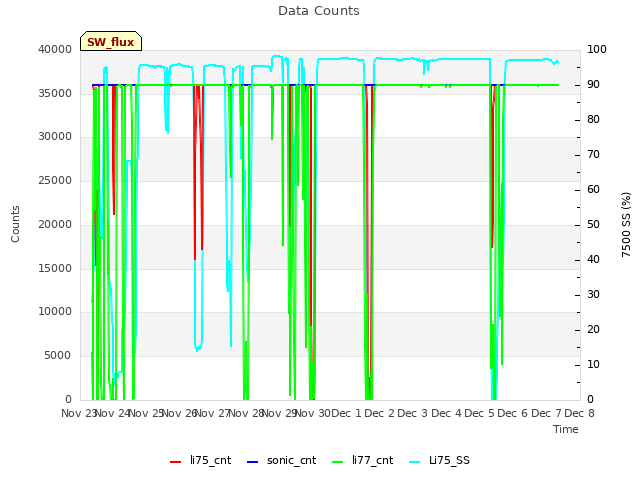Click the Dec 8 date tick
This screenshot has width=640, height=480.
579,413
